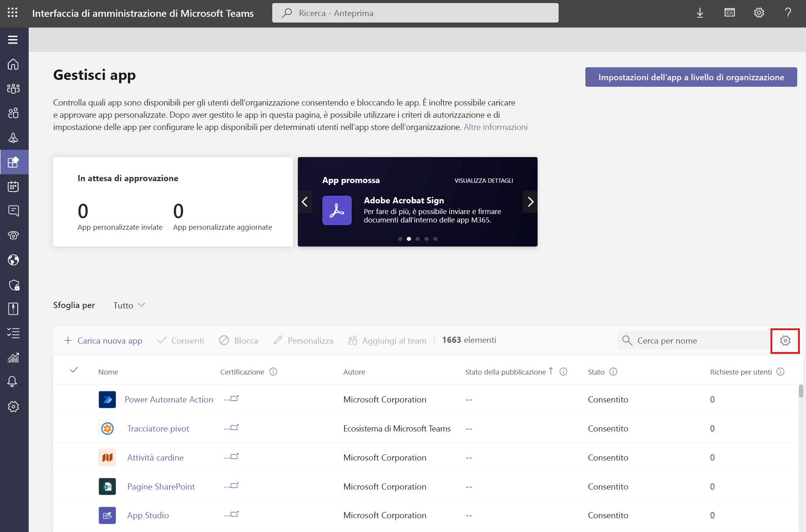Click the table vertical scrollbar

click(801, 391)
